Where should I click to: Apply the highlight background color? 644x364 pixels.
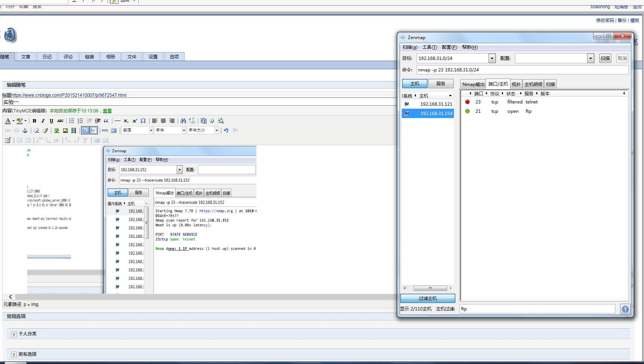coord(20,121)
